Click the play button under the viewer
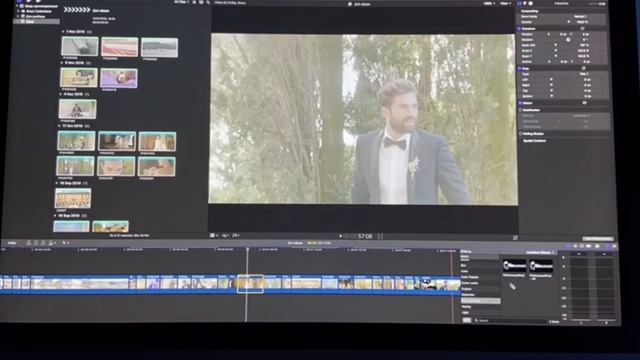Image resolution: width=640 pixels, height=360 pixels. click(341, 236)
